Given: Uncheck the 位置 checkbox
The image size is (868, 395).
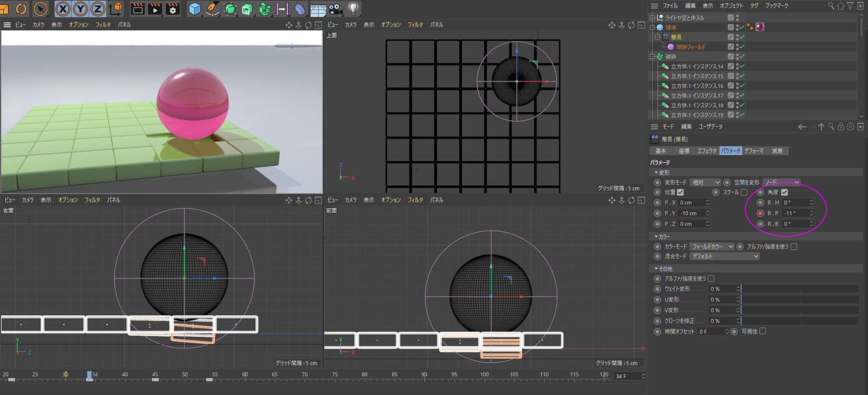Looking at the screenshot, I should click(x=680, y=192).
